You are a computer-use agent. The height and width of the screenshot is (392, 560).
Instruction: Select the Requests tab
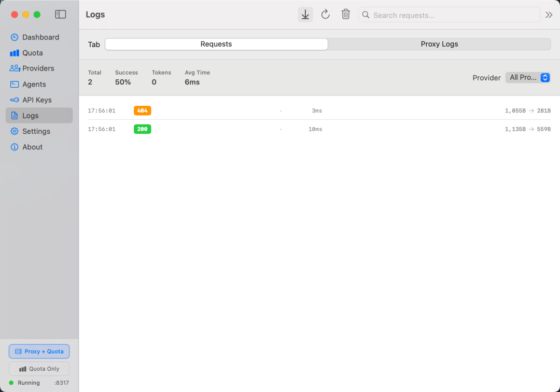click(x=216, y=45)
